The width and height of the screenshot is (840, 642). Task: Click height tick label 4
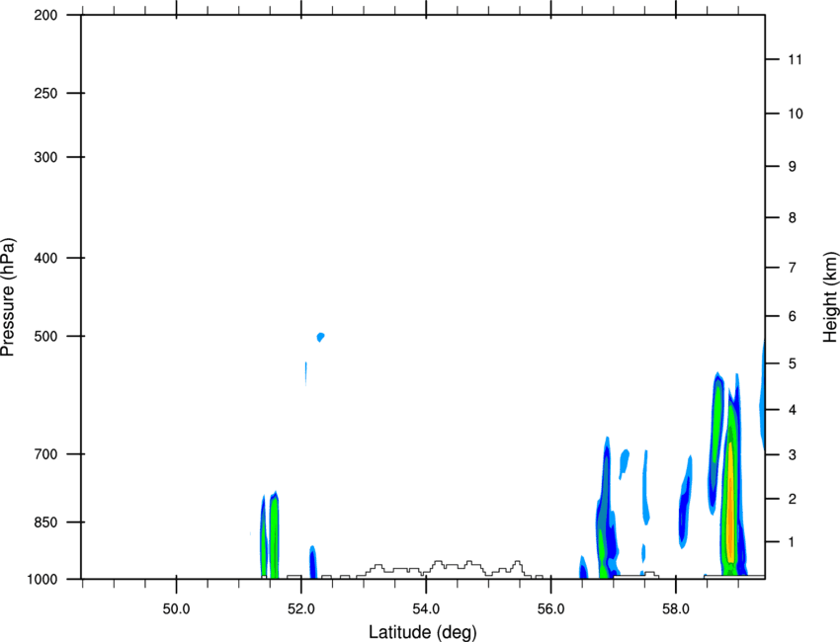point(792,410)
